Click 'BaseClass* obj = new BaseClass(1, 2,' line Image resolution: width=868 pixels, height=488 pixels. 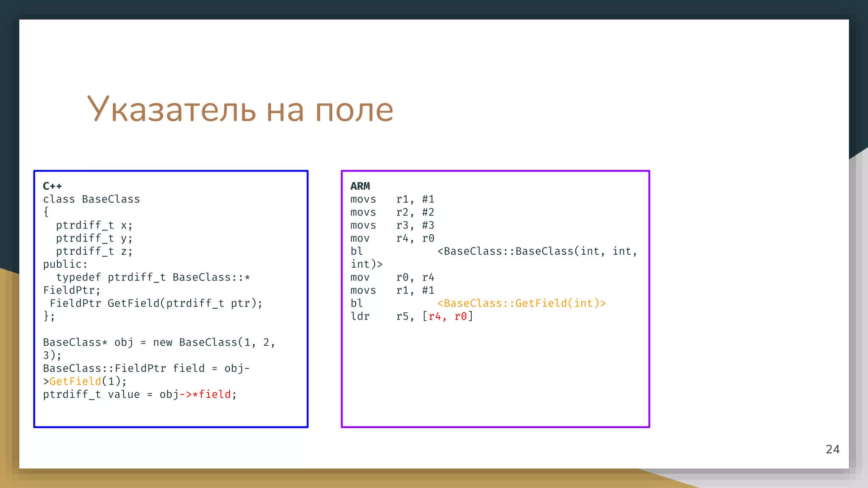159,342
